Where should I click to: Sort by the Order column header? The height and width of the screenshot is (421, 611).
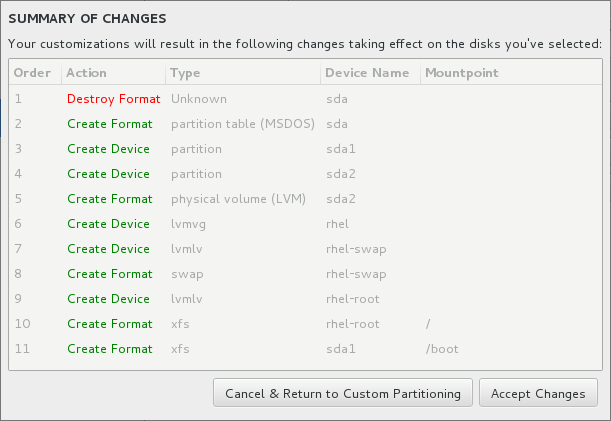[31, 73]
